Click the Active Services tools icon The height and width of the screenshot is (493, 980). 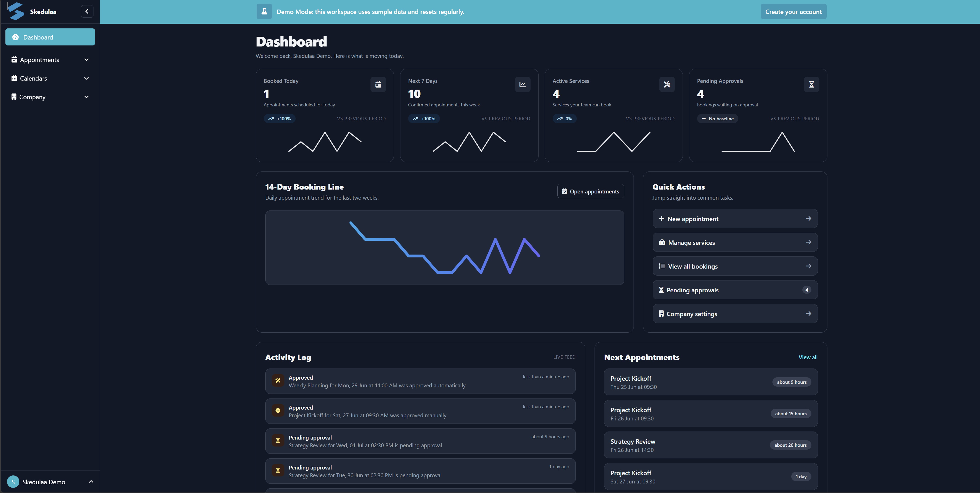(x=667, y=84)
